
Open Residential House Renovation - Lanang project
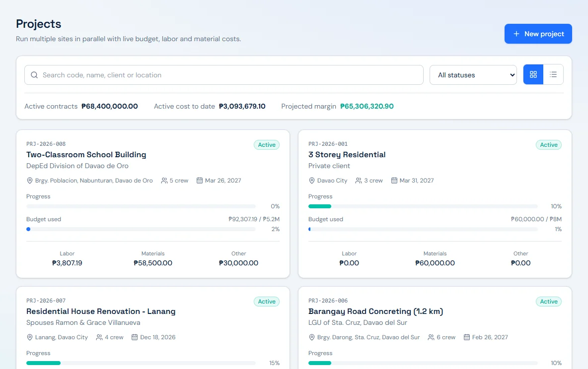tap(101, 311)
